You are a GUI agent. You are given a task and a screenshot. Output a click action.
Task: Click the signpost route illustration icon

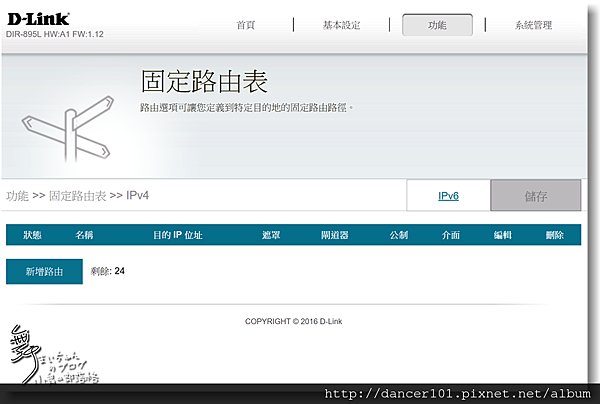pyautogui.click(x=68, y=129)
